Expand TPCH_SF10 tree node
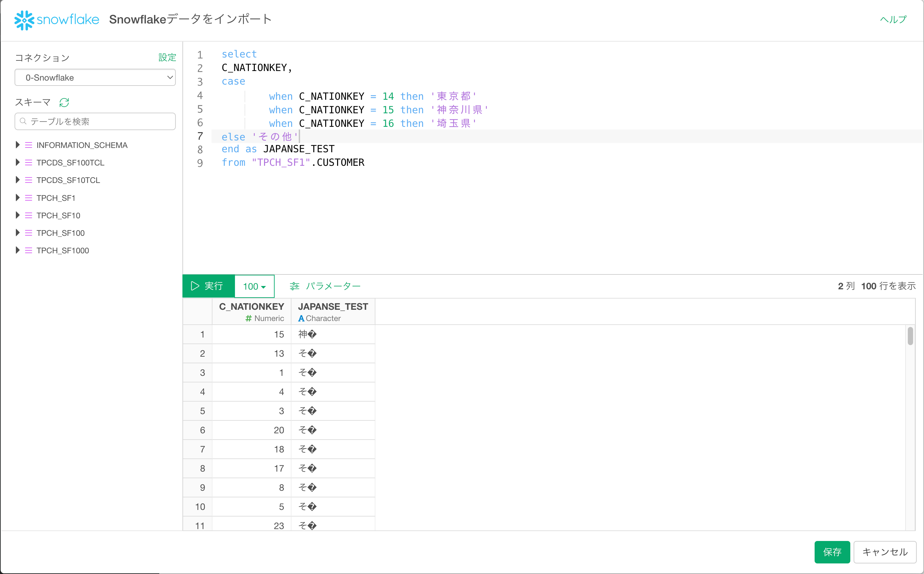 (x=18, y=215)
